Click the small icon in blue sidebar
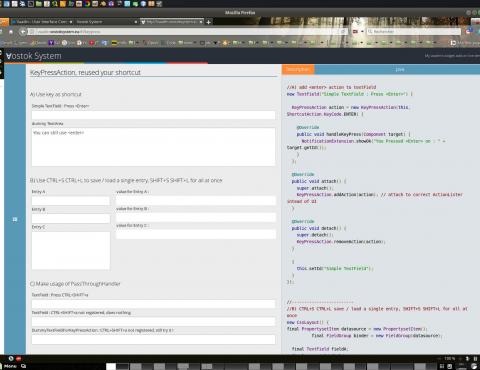The width and height of the screenshot is (480, 370). point(15,219)
